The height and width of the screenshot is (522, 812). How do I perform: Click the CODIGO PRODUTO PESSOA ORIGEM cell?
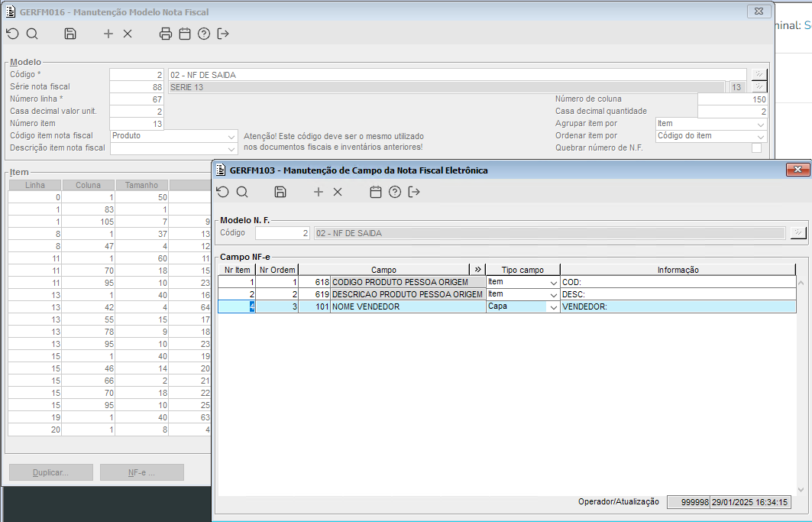tap(408, 282)
